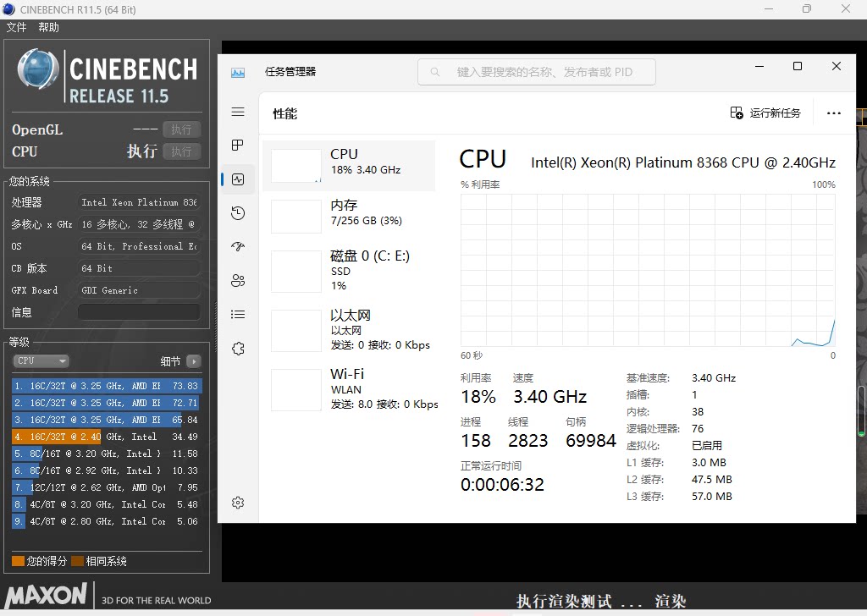Image resolution: width=867 pixels, height=616 pixels.
Task: Click the CPU utilization graph
Action: pyautogui.click(x=648, y=270)
